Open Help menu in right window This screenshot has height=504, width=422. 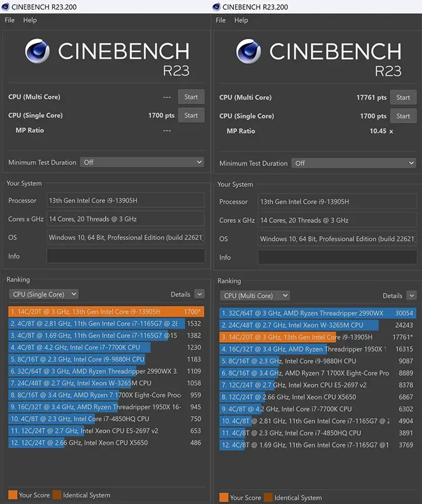241,20
